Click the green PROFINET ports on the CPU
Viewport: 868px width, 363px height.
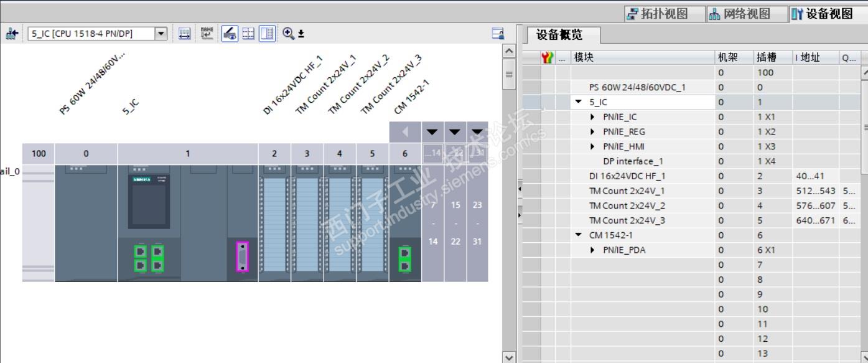coord(149,258)
